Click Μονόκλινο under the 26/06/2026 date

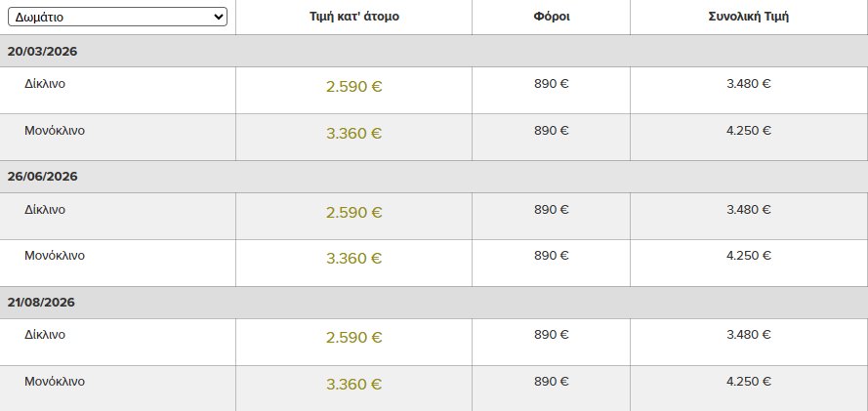[55, 257]
